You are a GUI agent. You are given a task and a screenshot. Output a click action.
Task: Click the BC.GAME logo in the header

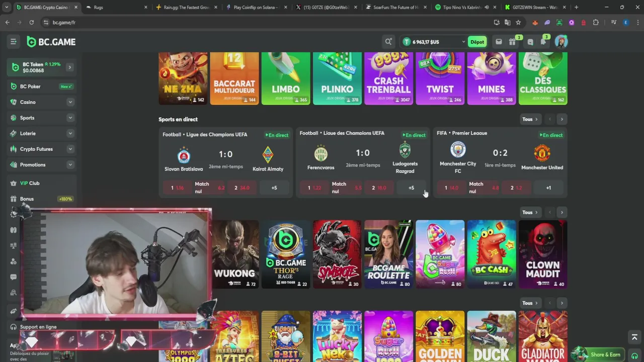click(51, 42)
